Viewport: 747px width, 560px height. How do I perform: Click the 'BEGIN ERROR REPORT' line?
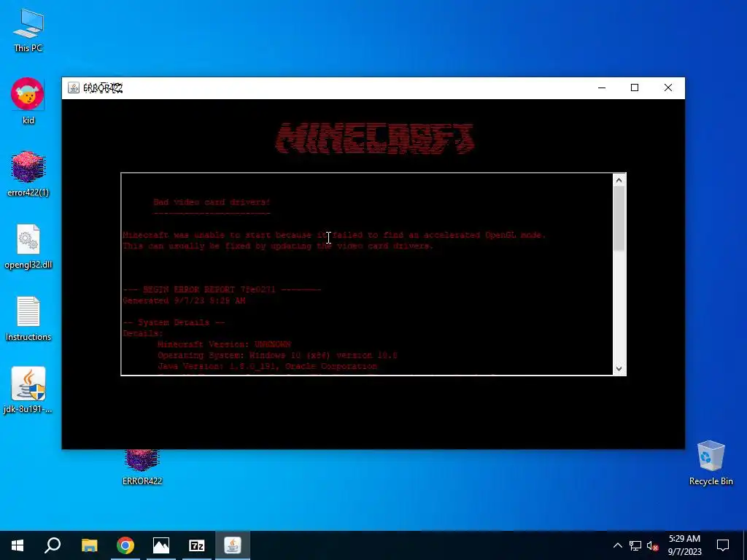[222, 289]
